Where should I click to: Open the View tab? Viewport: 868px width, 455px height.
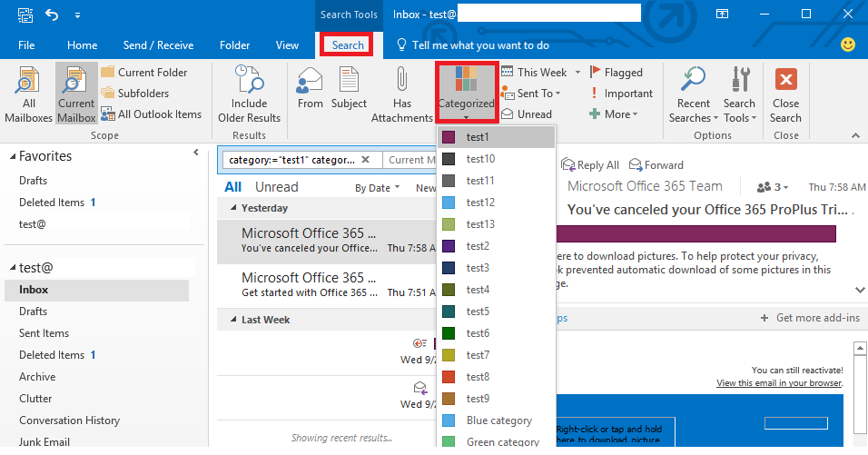287,45
